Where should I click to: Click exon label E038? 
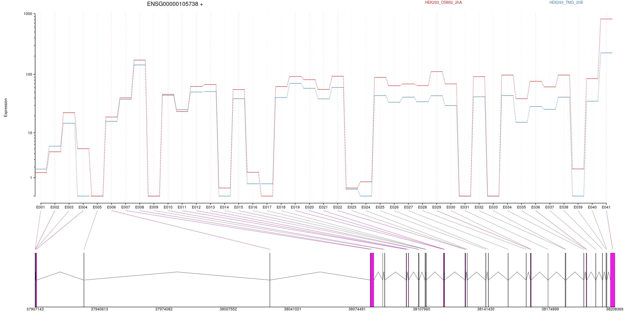tap(564, 207)
